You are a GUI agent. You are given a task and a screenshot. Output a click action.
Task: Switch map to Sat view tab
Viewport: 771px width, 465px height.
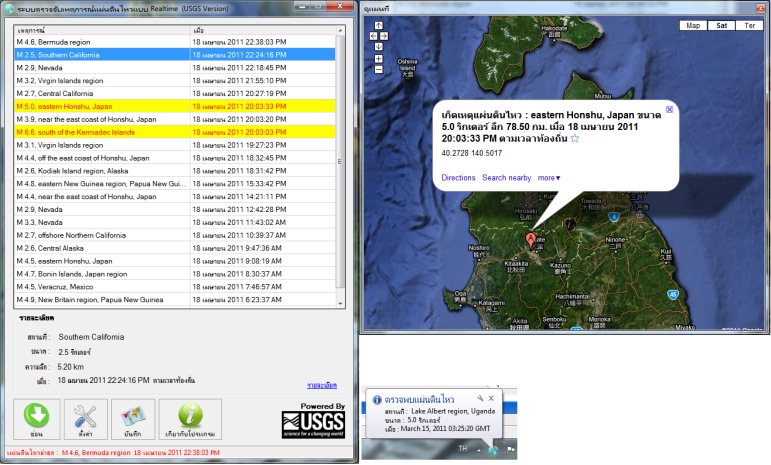(721, 26)
